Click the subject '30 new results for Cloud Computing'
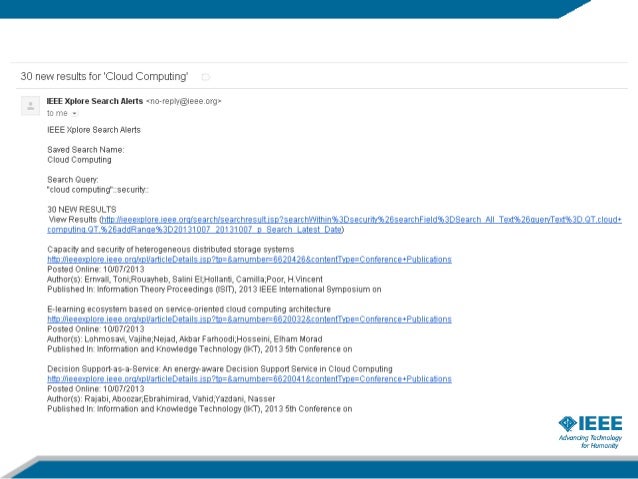Viewport: 638px width, 479px height. pos(104,77)
